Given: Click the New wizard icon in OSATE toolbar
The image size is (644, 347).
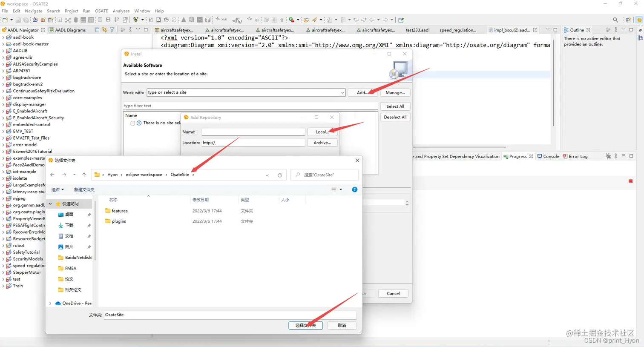Looking at the screenshot, I should click(x=5, y=20).
